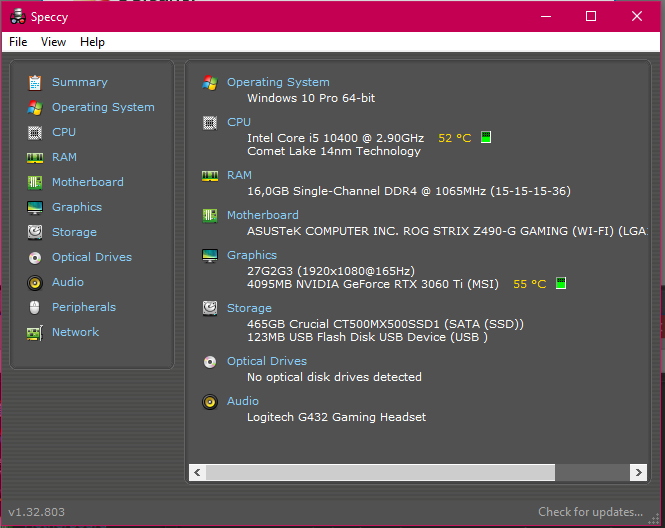Image resolution: width=665 pixels, height=528 pixels.
Task: Click the RAM icon in summary panel
Action: 210,176
